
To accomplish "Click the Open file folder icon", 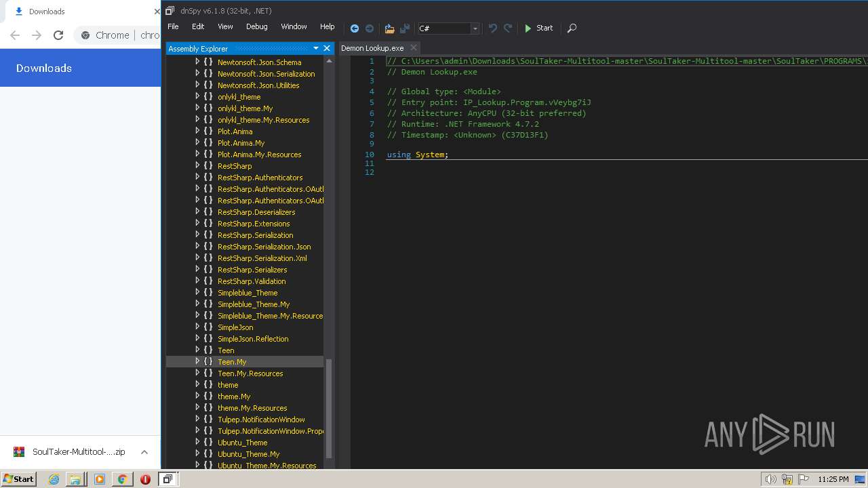I will point(389,28).
